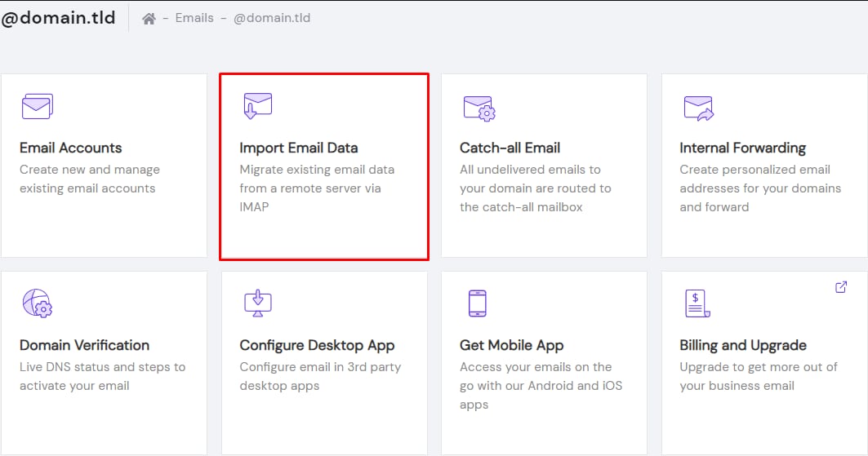
Task: Click the Email Accounts envelope icon
Action: point(37,107)
